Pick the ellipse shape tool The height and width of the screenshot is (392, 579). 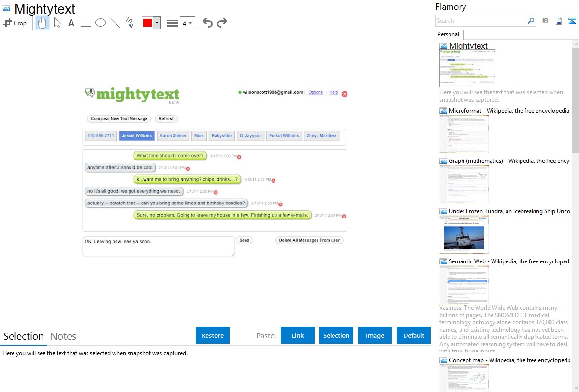(101, 23)
